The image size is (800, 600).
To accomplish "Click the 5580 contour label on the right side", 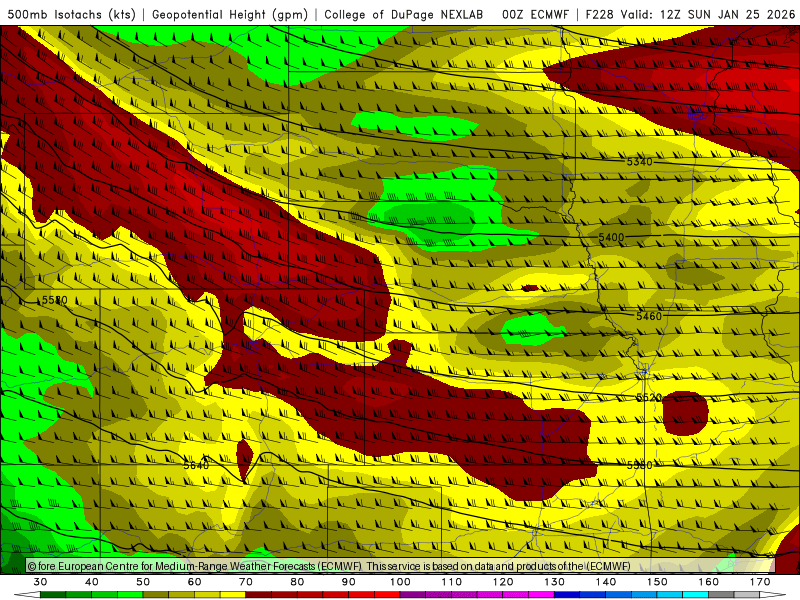I will pyautogui.click(x=639, y=465).
